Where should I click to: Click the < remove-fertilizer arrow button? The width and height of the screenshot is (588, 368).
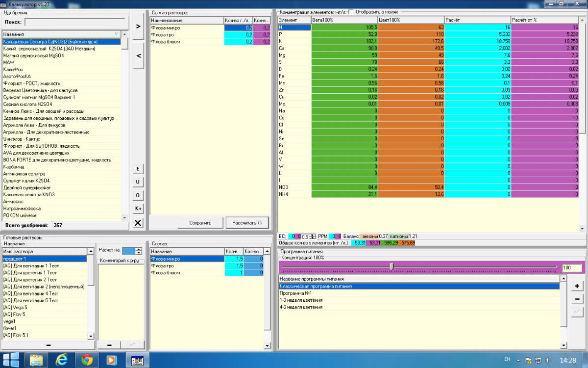pyautogui.click(x=138, y=56)
